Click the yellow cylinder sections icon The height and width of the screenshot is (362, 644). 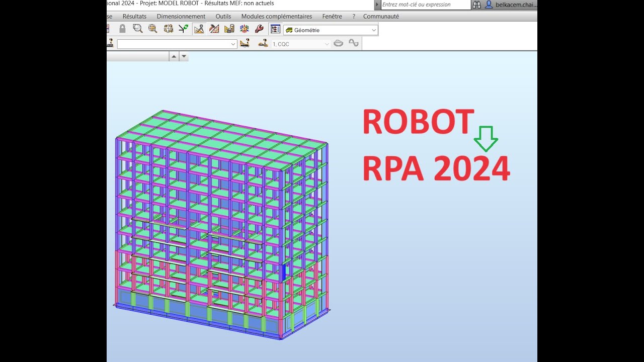[x=229, y=29]
